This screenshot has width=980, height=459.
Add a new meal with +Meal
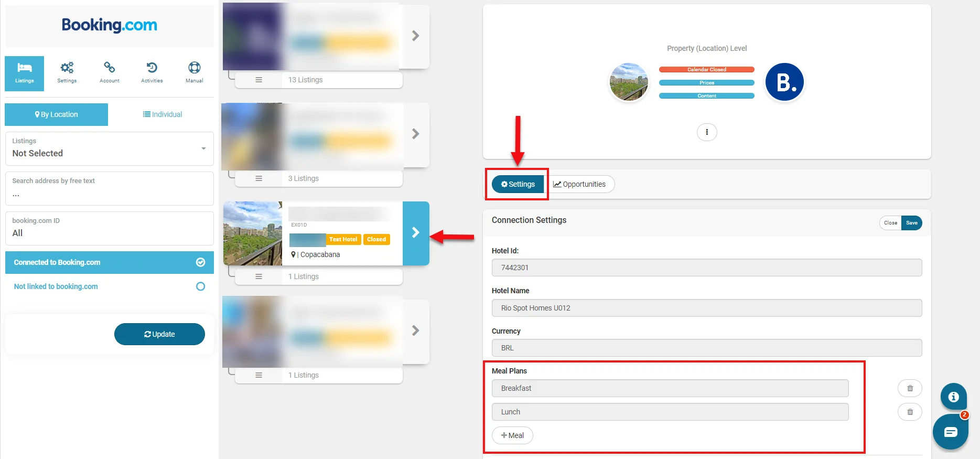pos(512,435)
